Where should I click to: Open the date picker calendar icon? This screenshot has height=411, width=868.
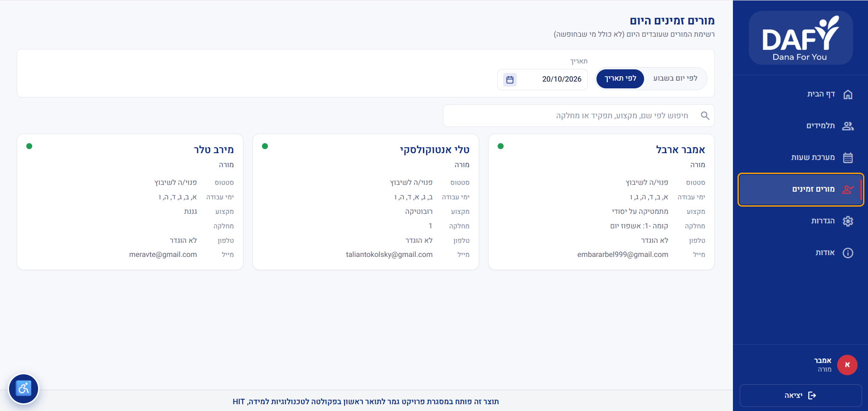point(510,80)
